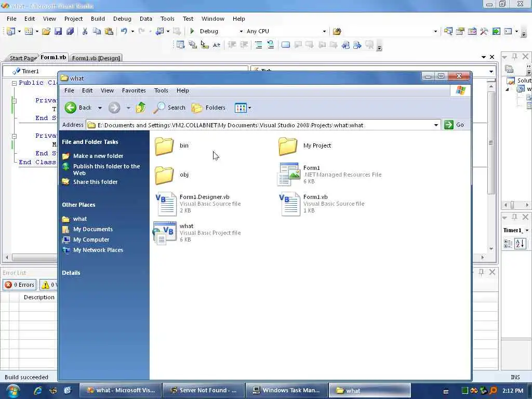The height and width of the screenshot is (399, 532).
Task: Click Save icon in Visual Studio toolbar
Action: point(58,31)
